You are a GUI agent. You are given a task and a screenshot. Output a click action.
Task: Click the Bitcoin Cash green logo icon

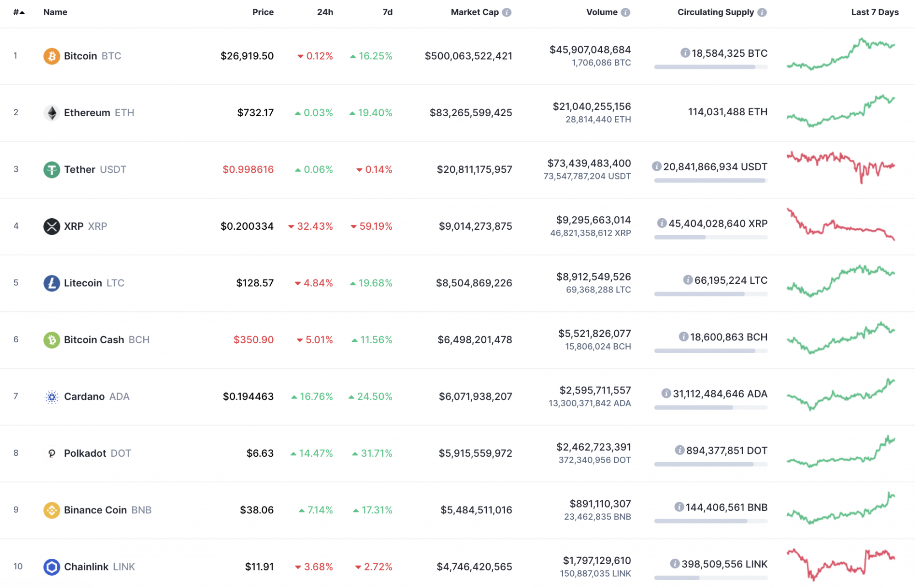coord(52,340)
